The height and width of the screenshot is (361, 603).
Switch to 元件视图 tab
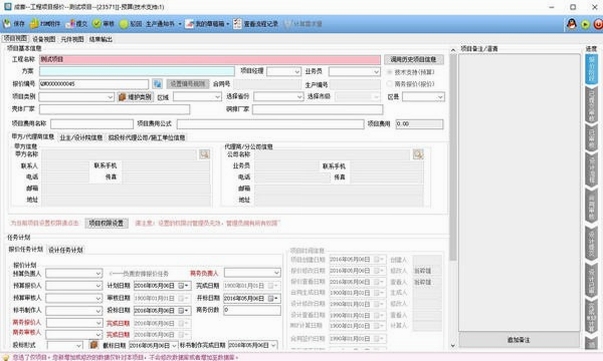point(72,39)
